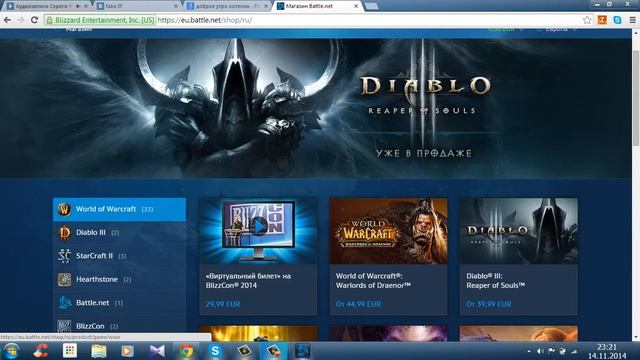Screen dimensions: 640x360
Task: Open the apps grid icon in taskbar
Action: [x=70, y=351]
